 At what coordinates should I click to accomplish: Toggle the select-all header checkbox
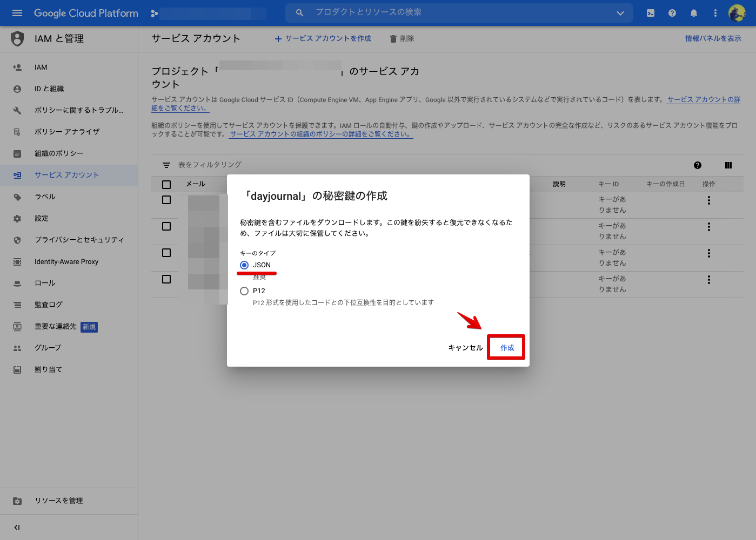pos(166,185)
